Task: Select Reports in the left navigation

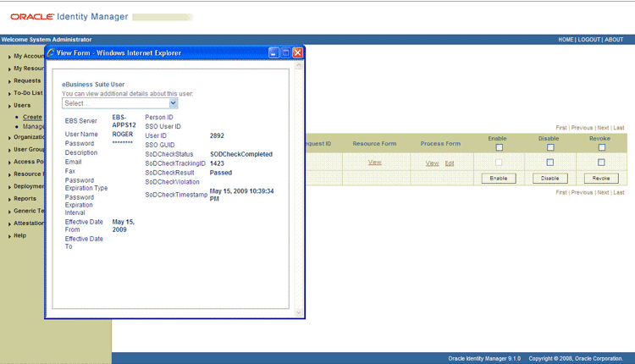Action: coord(25,198)
